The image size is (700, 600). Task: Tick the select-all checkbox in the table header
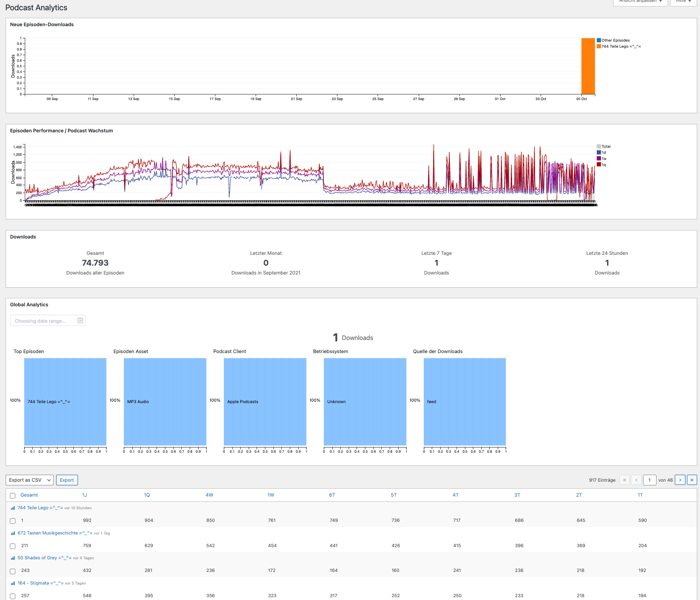click(13, 496)
